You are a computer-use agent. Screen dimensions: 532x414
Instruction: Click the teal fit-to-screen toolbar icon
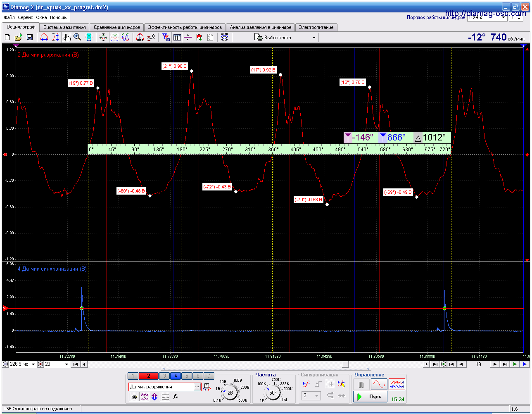point(89,38)
